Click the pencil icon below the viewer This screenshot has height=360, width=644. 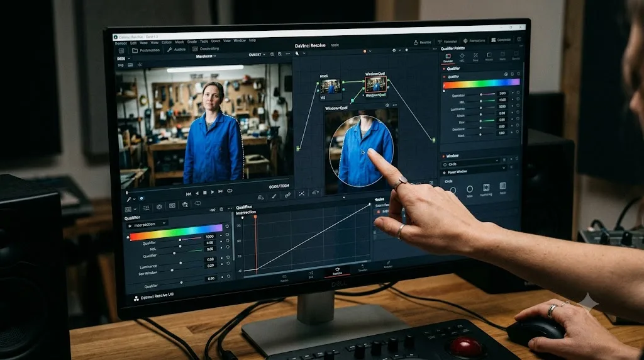[274, 196]
